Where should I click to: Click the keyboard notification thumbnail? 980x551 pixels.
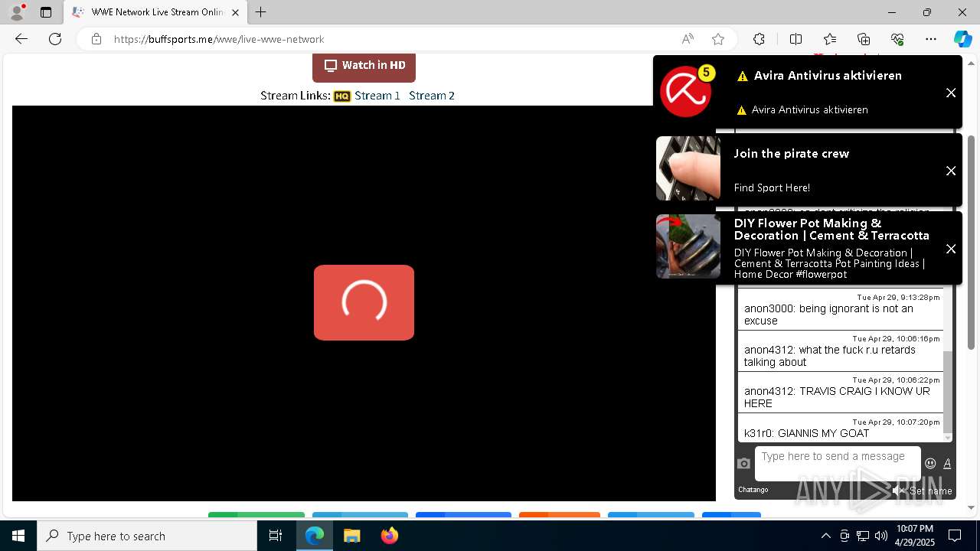(688, 168)
